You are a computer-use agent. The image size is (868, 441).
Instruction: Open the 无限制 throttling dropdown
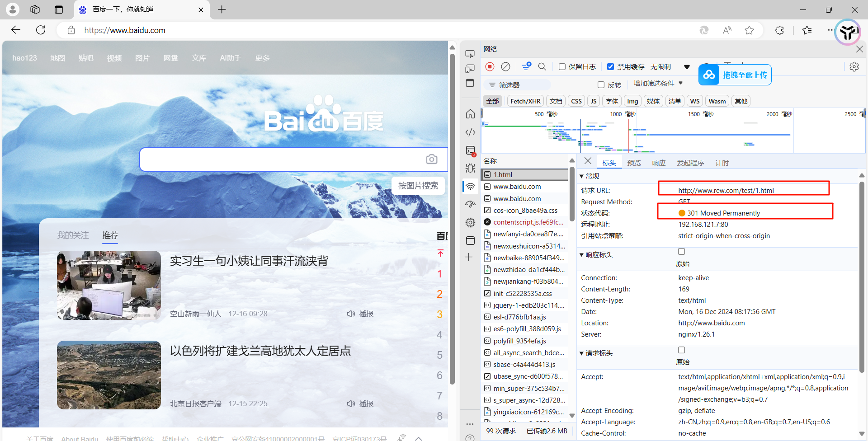point(670,67)
